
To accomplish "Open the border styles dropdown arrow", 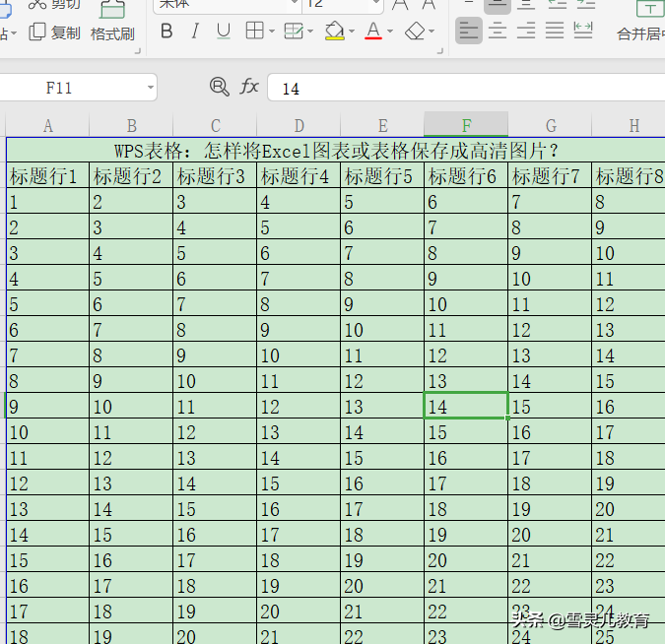I will click(272, 31).
